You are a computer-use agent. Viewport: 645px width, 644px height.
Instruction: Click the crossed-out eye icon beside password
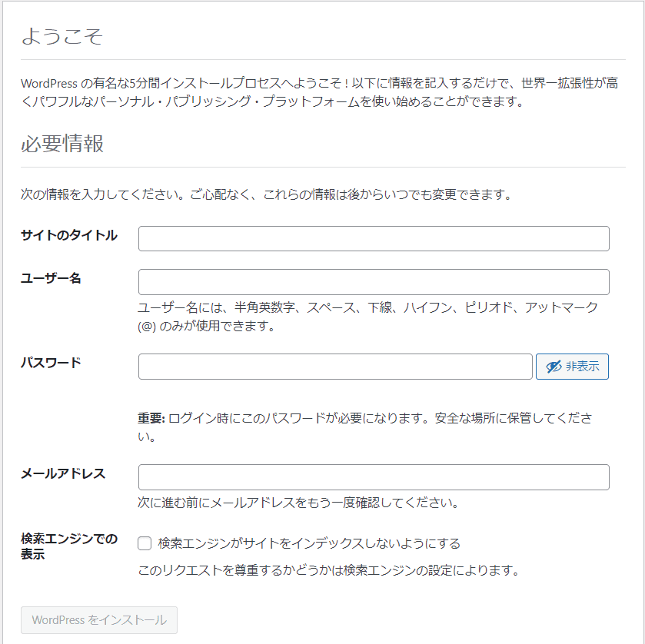click(554, 367)
